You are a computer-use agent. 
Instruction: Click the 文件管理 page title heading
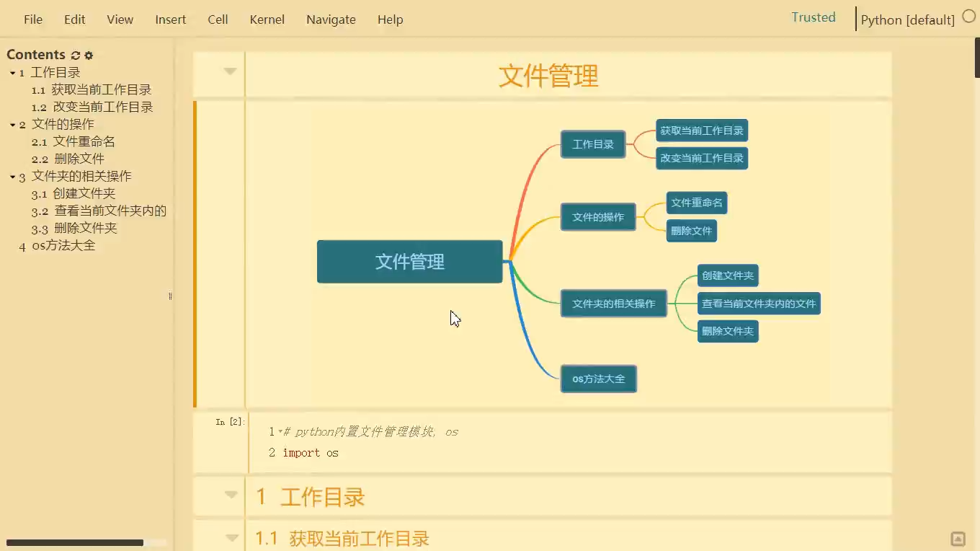(548, 76)
